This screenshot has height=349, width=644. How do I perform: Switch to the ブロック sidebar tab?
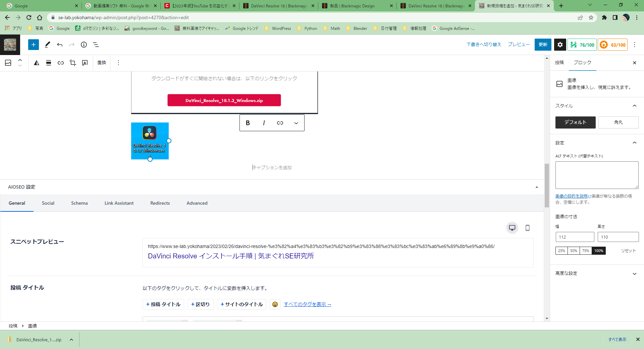[x=583, y=63]
